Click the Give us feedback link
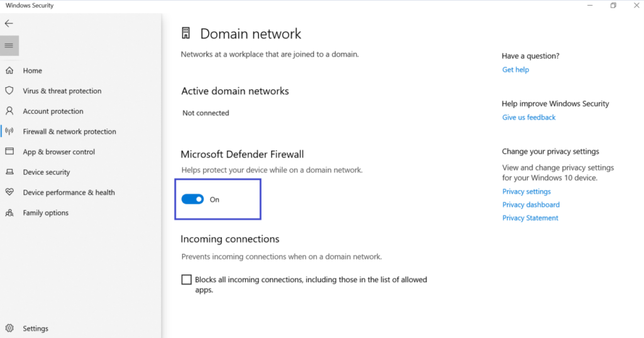Image resolution: width=644 pixels, height=338 pixels. 529,117
